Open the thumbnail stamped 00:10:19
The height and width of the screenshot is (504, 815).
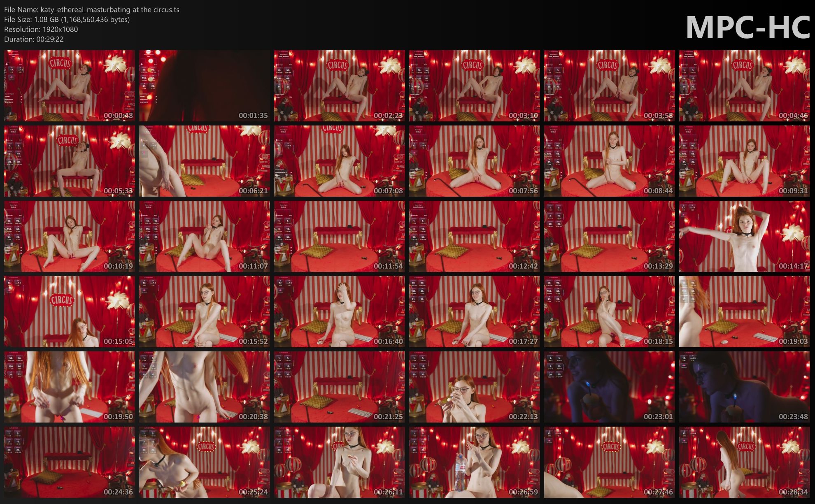[x=70, y=237]
